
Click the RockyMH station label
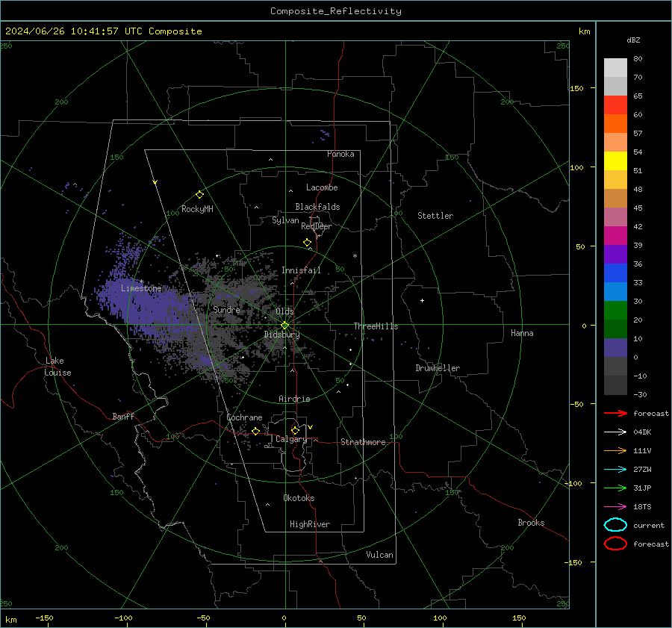(197, 209)
